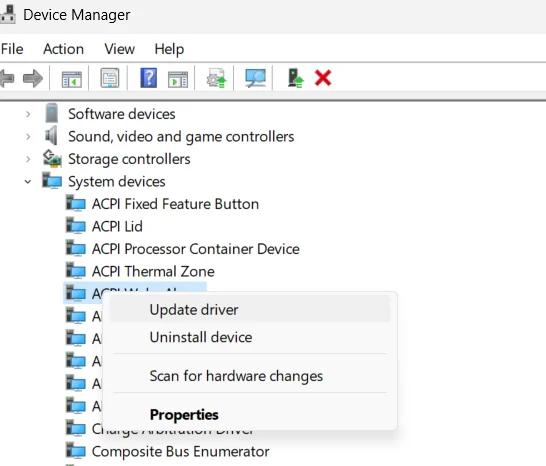Viewport: 546px width, 466px height.
Task: Click the Forward arrow toolbar icon
Action: [33, 78]
